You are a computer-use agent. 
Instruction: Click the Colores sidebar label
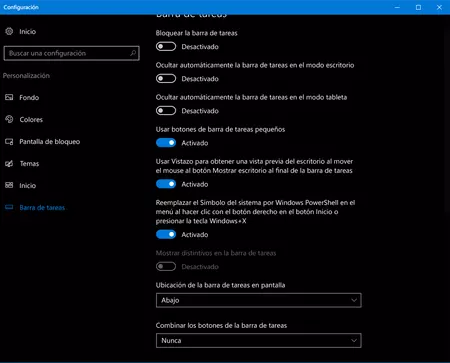pos(31,119)
